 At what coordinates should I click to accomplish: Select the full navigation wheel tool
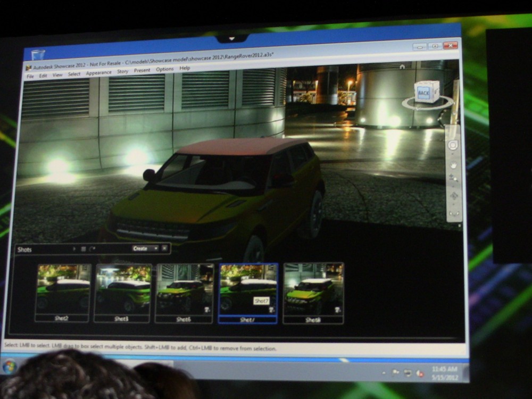point(453,145)
